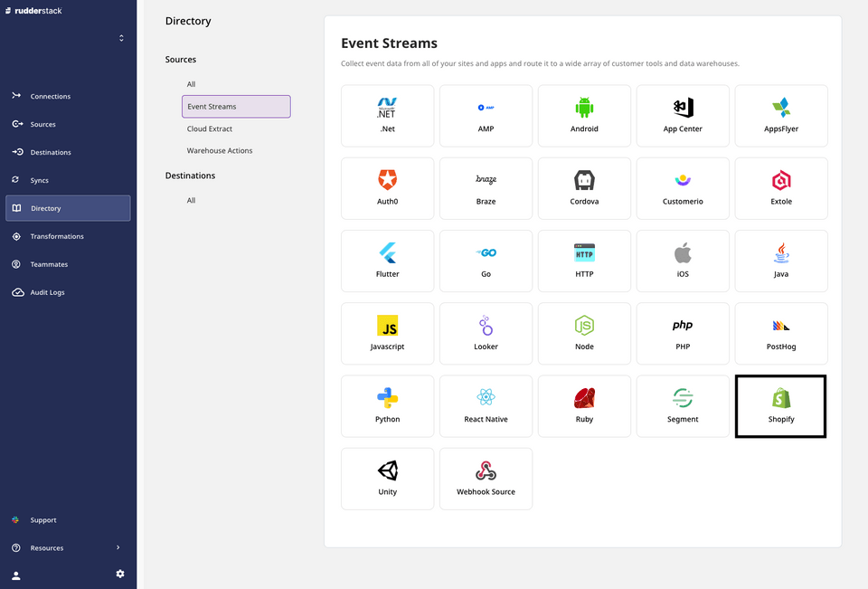Click the Braze source tile

pos(486,188)
